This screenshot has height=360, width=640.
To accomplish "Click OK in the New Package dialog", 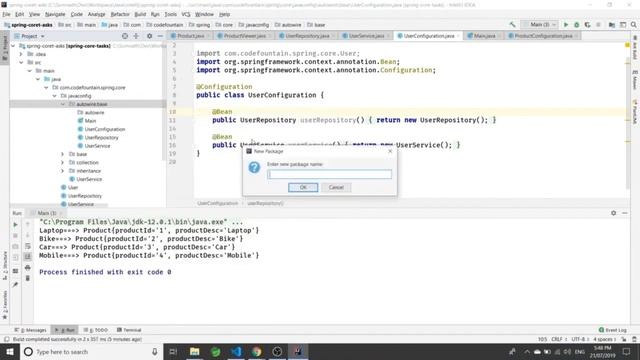I will point(303,187).
